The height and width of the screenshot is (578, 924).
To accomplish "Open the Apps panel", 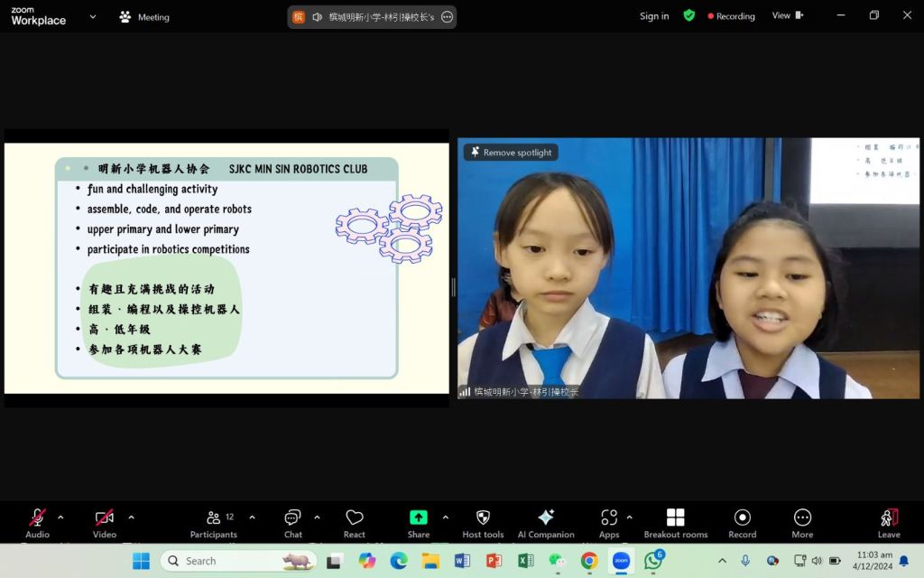I will click(x=609, y=517).
